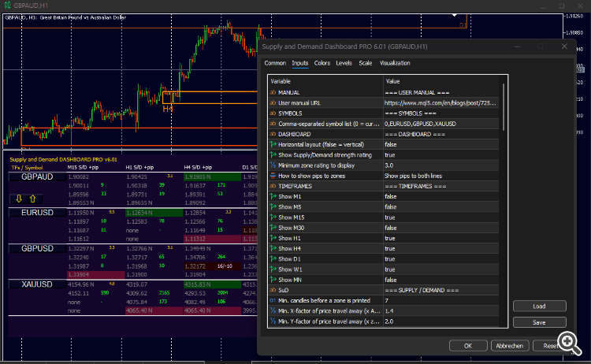Click the OK button
Viewport: 591px width, 364px height.
[x=468, y=346]
